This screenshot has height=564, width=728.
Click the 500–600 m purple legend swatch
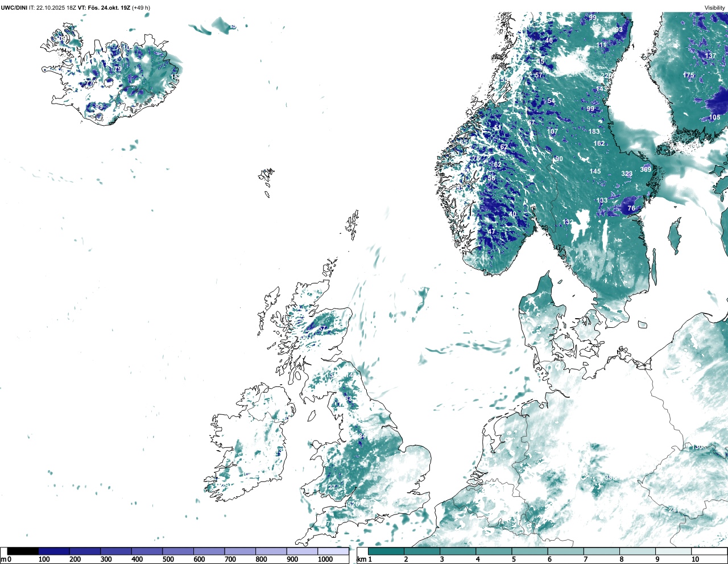click(x=178, y=551)
